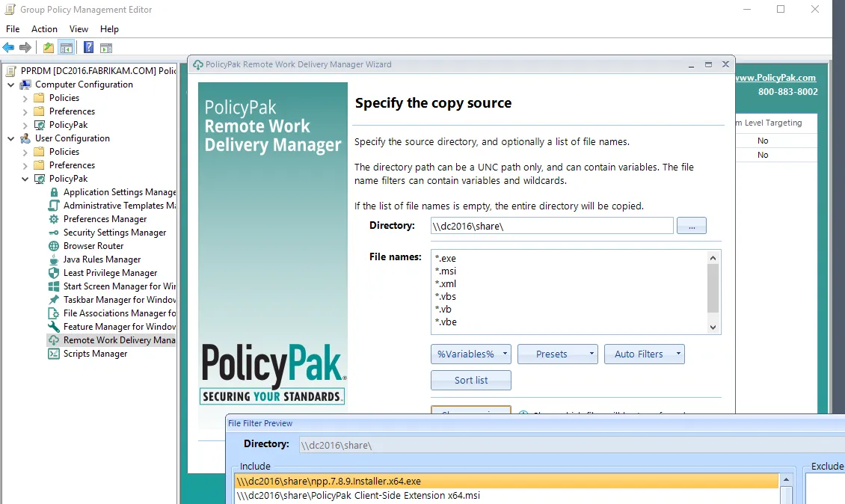Click the Feature Manager wrench icon
The width and height of the screenshot is (845, 504).
point(54,327)
